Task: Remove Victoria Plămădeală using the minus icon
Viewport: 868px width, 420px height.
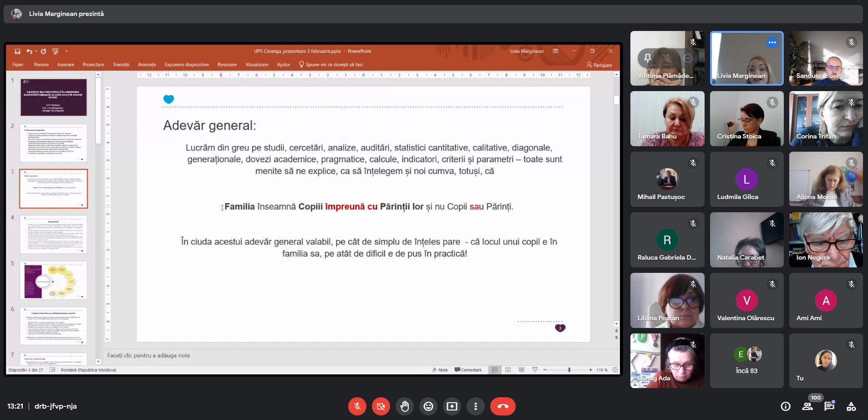Action: point(688,58)
